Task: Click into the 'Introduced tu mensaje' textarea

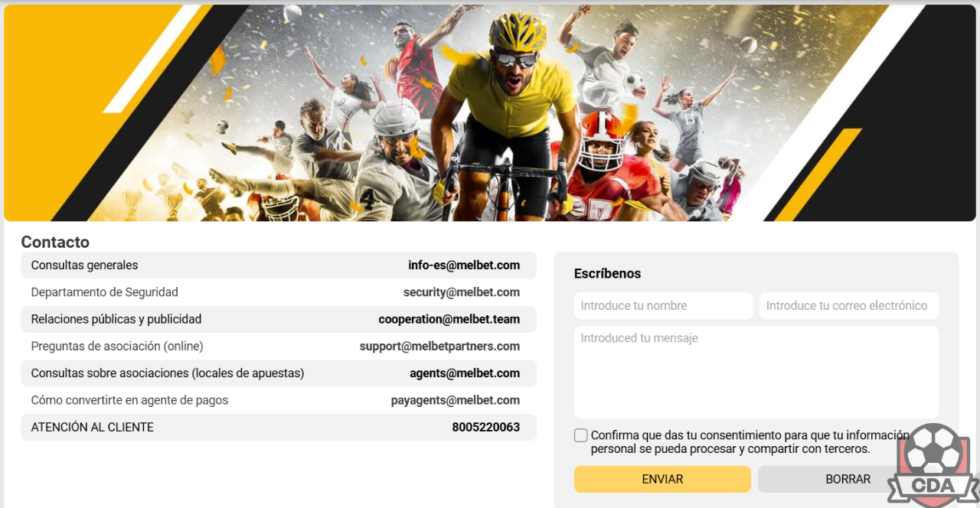Action: (756, 372)
